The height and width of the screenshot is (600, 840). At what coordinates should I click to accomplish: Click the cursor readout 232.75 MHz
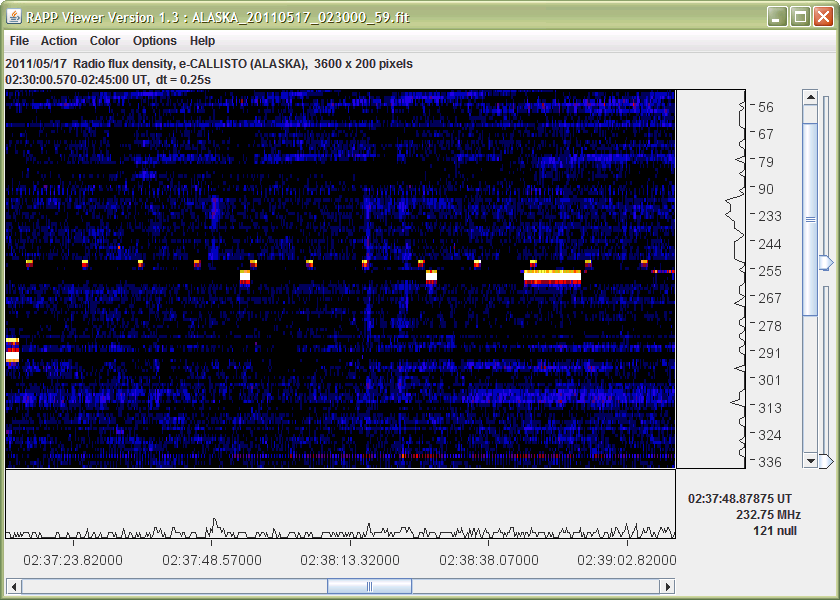(768, 515)
